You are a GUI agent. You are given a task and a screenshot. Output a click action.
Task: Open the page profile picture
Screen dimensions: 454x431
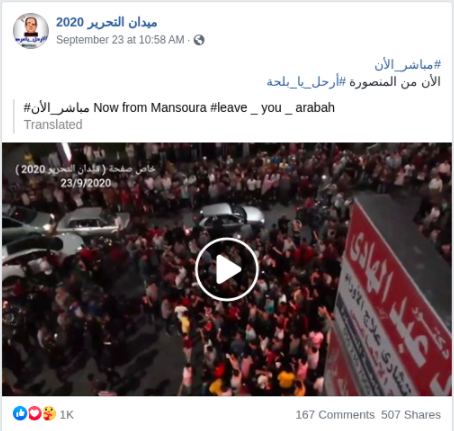[31, 31]
